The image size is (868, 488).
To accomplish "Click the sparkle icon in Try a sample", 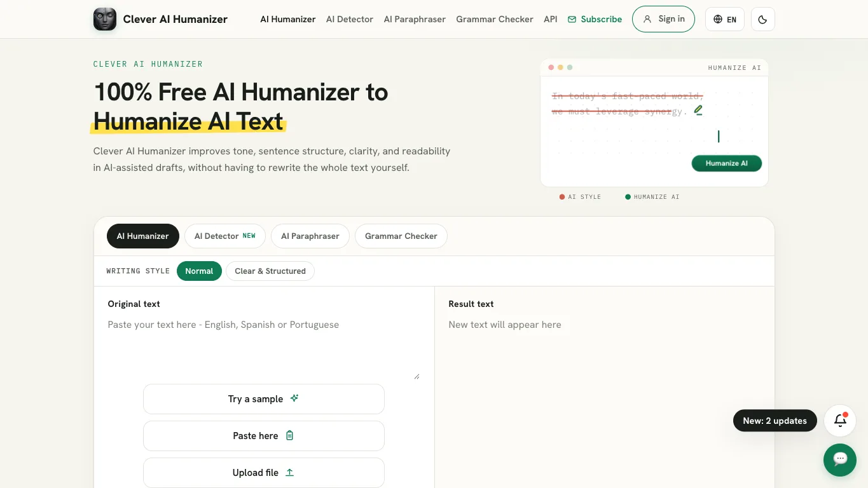I will [x=294, y=398].
